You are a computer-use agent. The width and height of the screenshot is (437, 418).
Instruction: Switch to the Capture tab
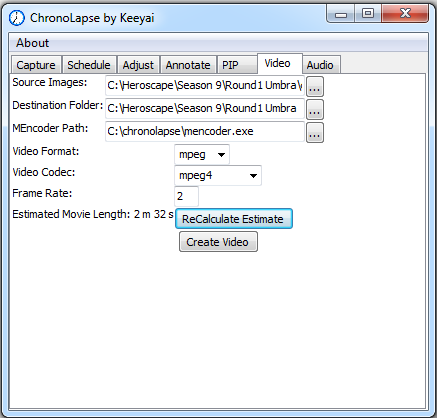36,65
